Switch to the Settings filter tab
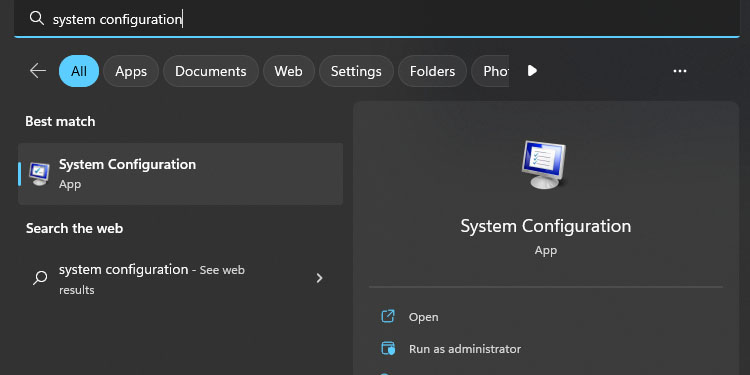The width and height of the screenshot is (750, 375). (356, 71)
